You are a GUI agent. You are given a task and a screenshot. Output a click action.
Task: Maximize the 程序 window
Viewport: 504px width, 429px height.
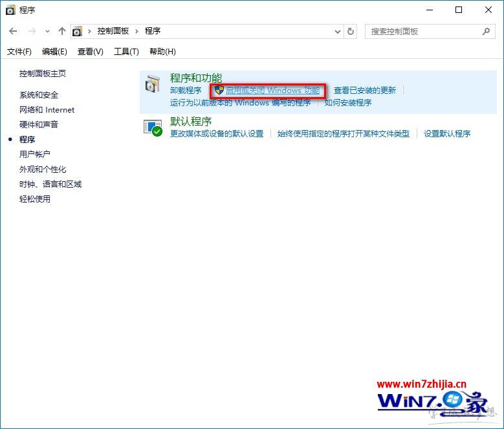pos(459,10)
